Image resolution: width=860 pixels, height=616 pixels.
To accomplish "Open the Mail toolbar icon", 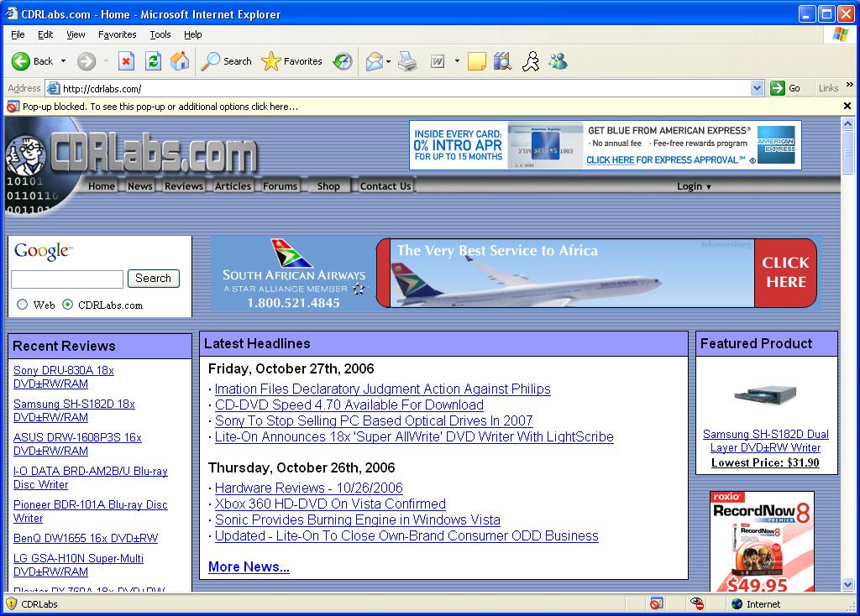I will (x=374, y=61).
